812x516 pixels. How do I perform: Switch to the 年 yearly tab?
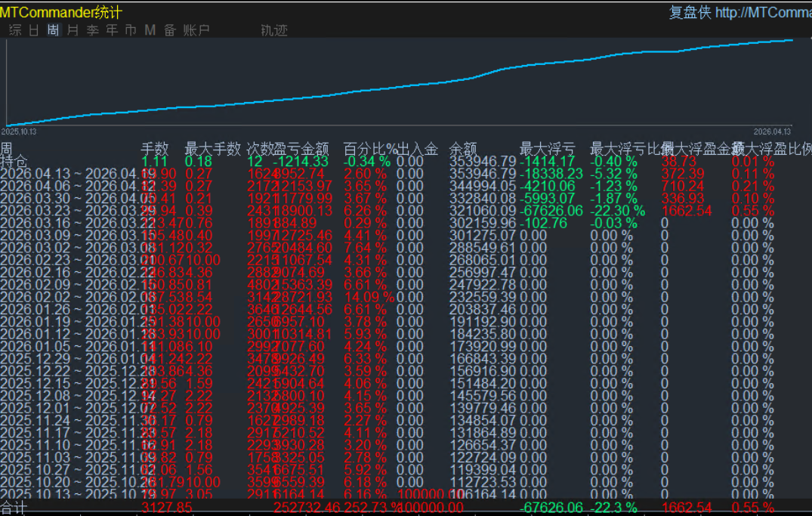coord(112,30)
